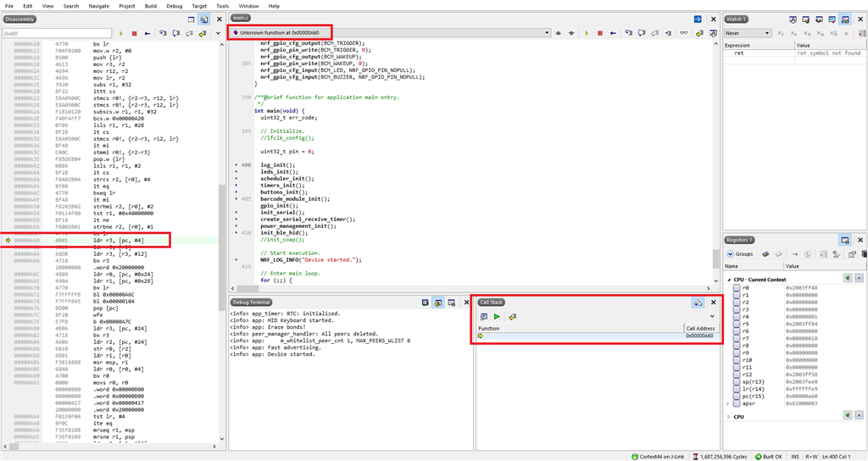The width and height of the screenshot is (868, 461).
Task: Open the File menu
Action: point(9,6)
